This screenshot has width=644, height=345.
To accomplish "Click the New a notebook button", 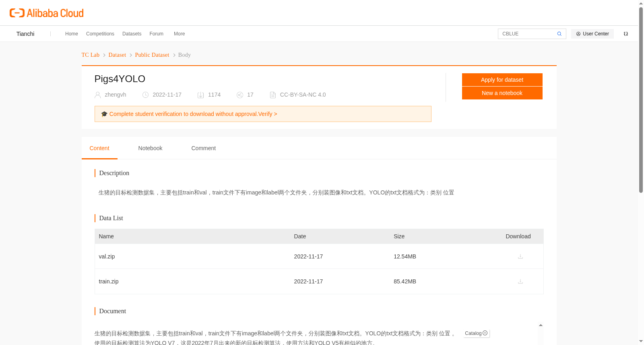I will 502,93.
